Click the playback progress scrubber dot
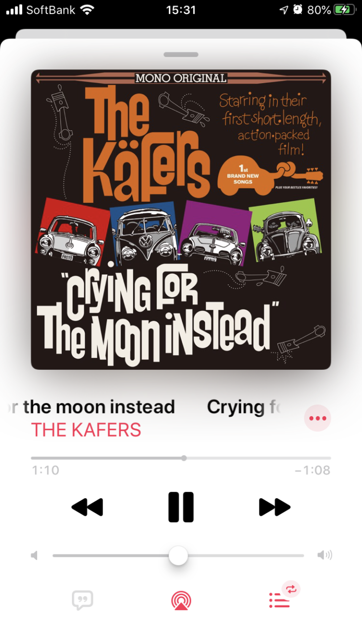 184,458
